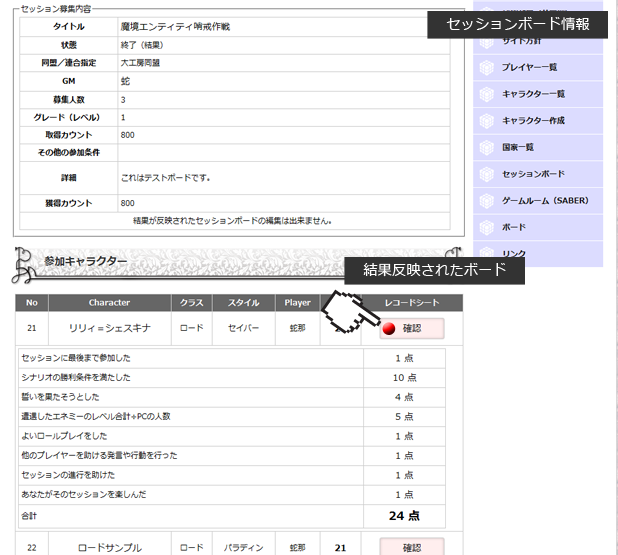618x555 pixels.
Task: Select character name ロードサンプル
Action: pos(110,548)
